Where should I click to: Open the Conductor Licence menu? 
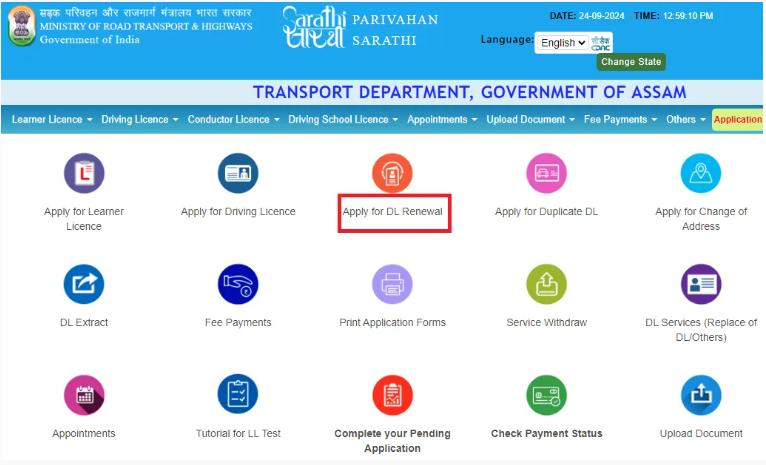(x=233, y=120)
